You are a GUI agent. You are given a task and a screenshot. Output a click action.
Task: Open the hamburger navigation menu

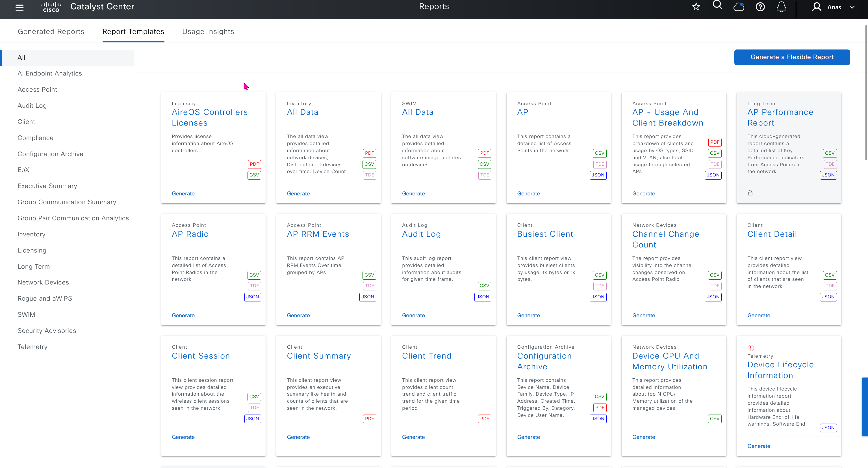(x=19, y=7)
